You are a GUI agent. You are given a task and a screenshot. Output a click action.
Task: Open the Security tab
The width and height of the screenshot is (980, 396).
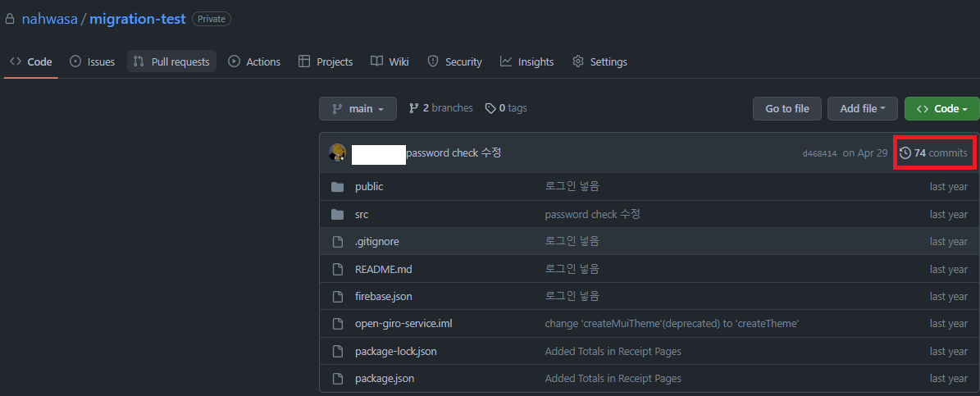[x=454, y=61]
